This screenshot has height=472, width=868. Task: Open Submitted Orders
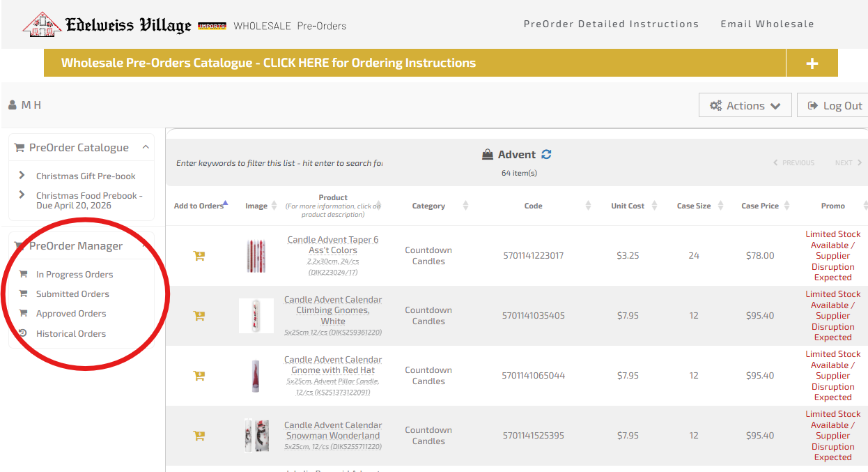pos(72,294)
